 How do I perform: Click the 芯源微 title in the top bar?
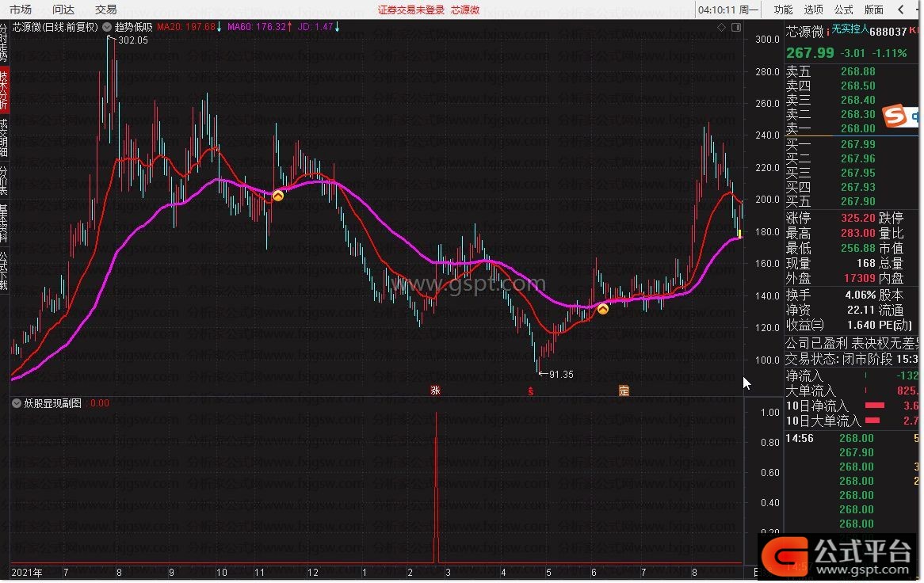point(465,10)
